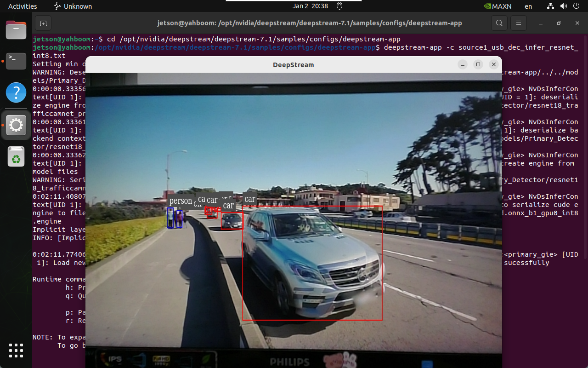Maximize the terminal window
The image size is (588, 368).
(559, 23)
